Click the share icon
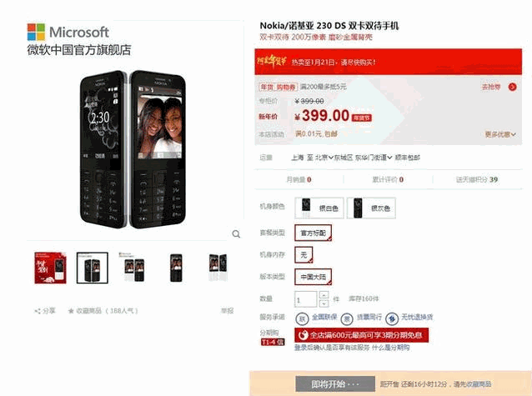The image size is (532, 396). [38, 311]
